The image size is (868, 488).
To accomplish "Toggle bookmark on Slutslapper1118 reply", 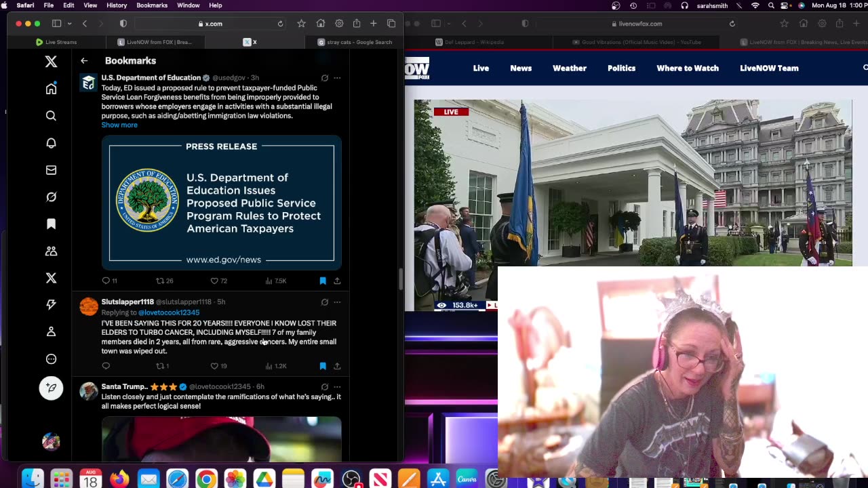I will (x=323, y=366).
